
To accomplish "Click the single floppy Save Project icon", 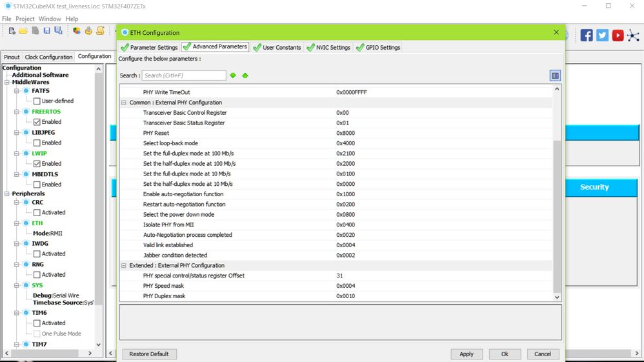I will coord(47,31).
